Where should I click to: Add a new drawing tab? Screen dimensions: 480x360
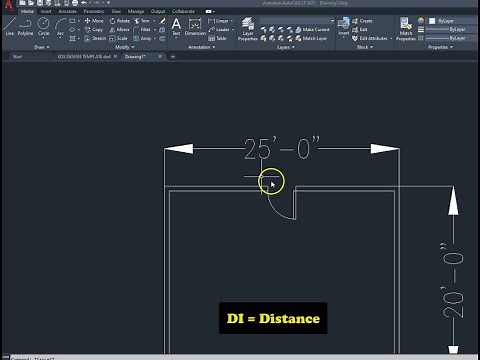173,56
